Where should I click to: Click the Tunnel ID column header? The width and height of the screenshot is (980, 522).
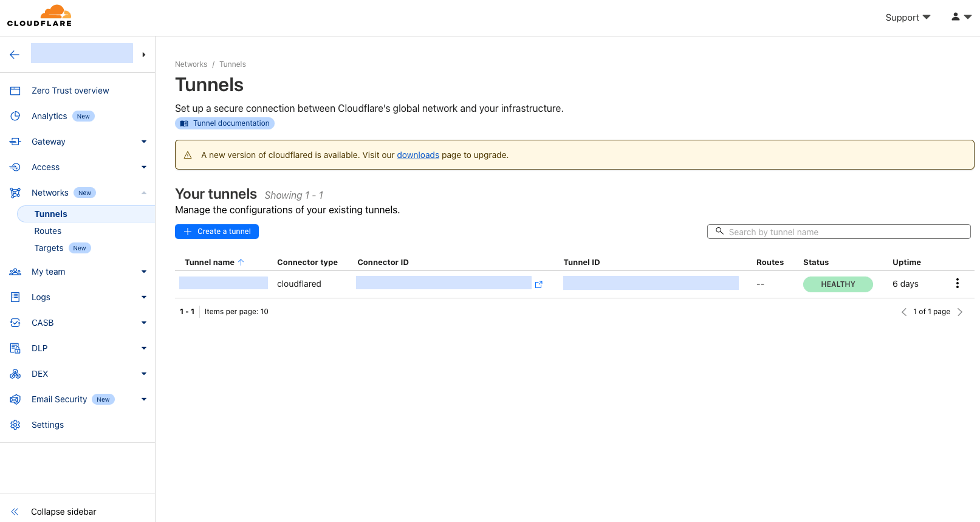[x=581, y=263]
